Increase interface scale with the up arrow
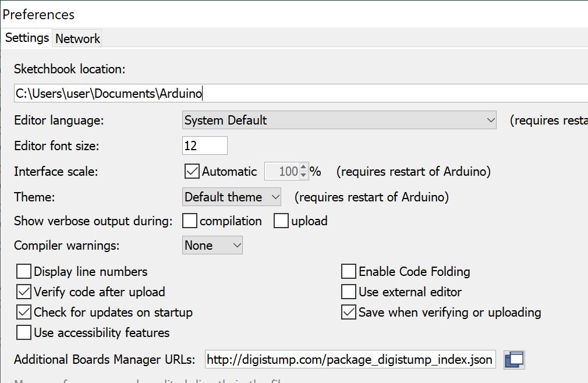Image resolution: width=588 pixels, height=383 pixels. 303,168
